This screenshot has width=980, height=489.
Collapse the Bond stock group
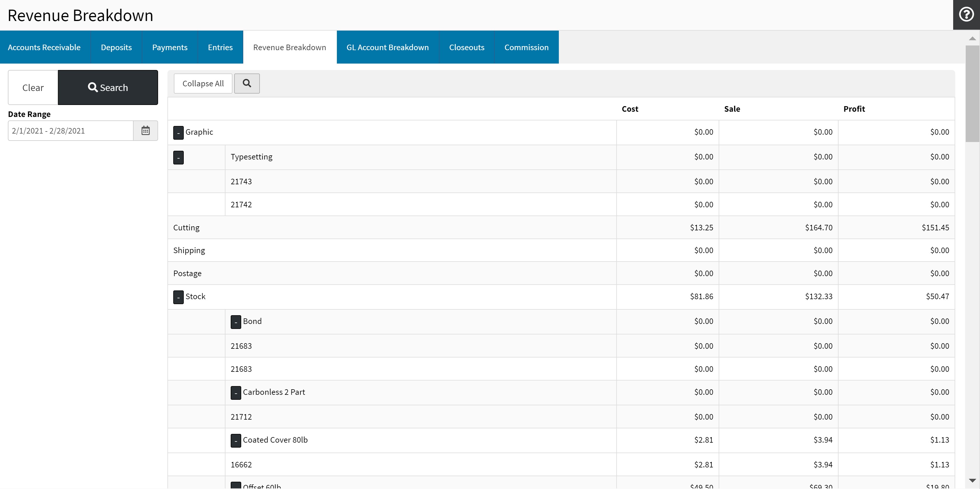(x=236, y=322)
